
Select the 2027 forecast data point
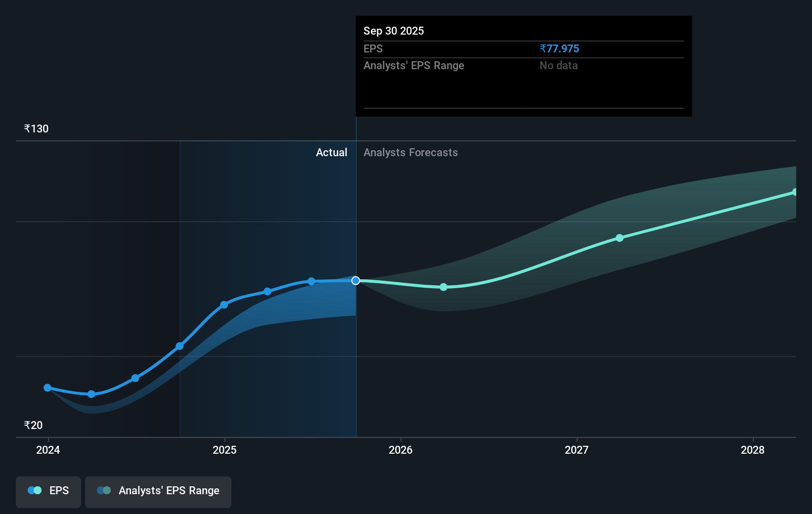[x=619, y=238]
